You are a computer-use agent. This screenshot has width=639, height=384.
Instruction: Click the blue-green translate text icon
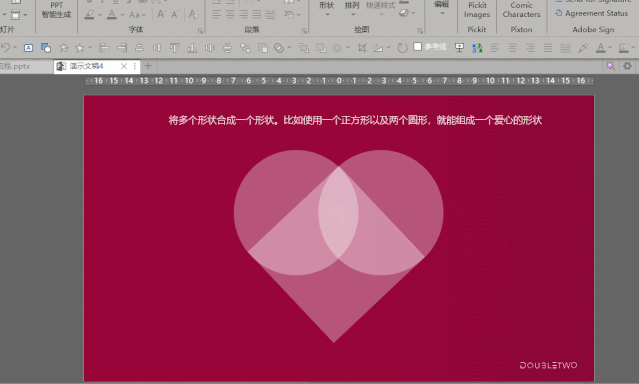pyautogui.click(x=477, y=48)
